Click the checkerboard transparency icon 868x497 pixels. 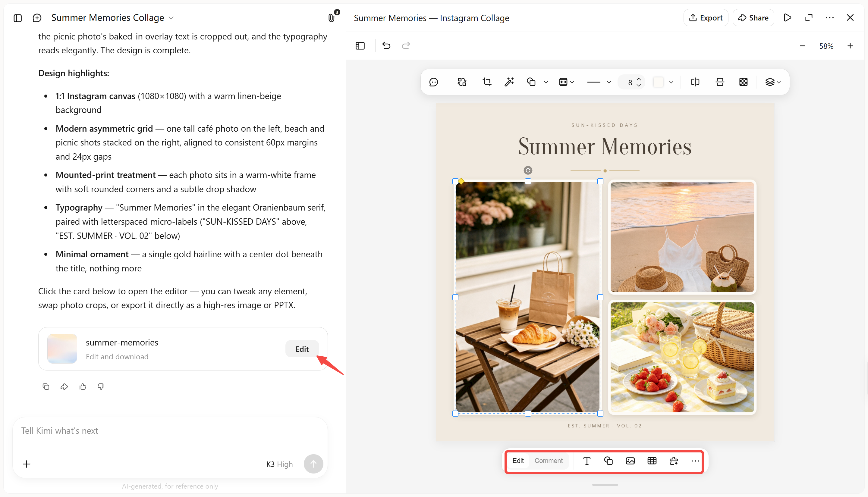(x=743, y=82)
